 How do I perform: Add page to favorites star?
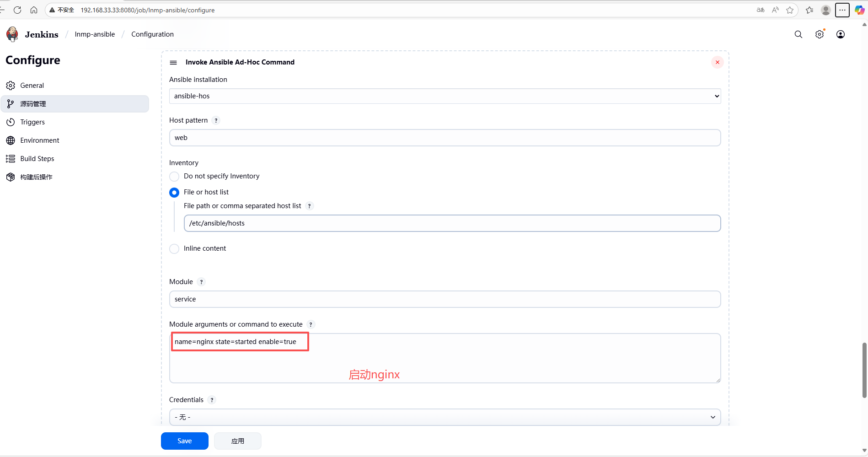point(790,10)
